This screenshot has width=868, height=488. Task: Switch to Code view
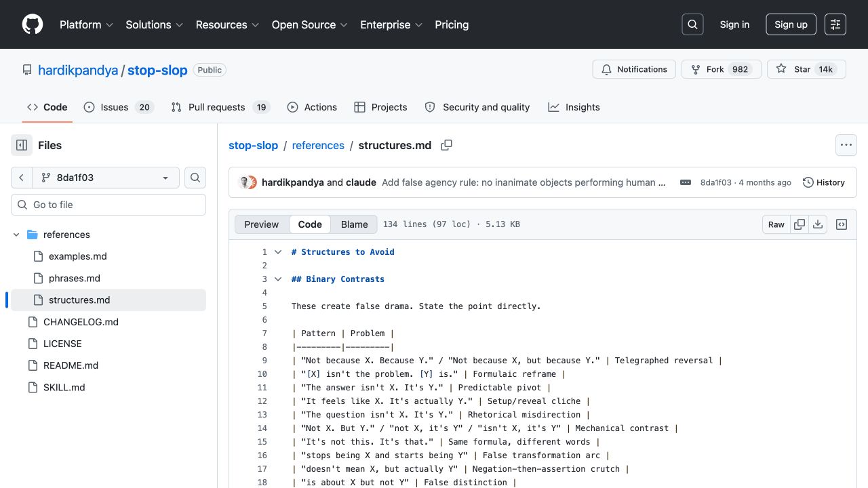[x=310, y=224]
